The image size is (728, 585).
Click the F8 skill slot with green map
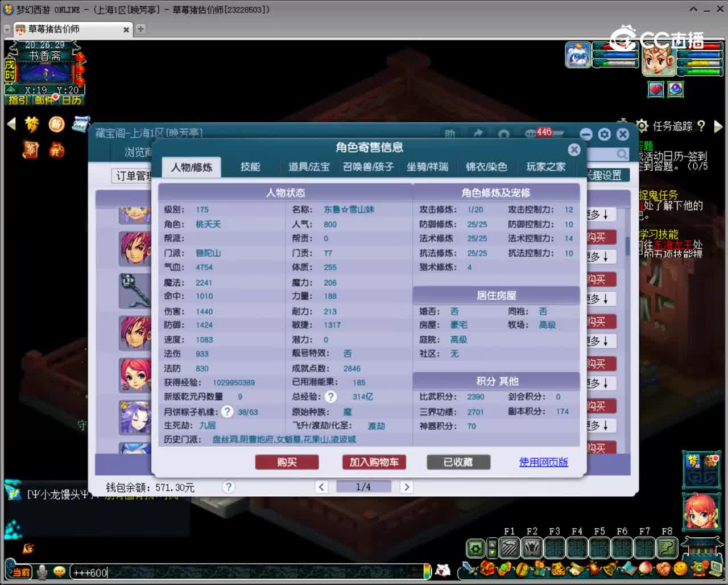667,548
